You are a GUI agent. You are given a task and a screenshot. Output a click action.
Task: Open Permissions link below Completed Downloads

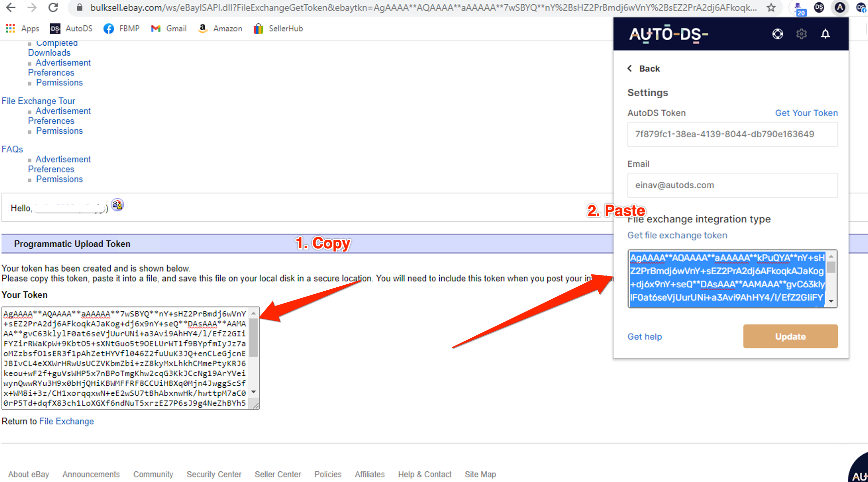pos(59,82)
